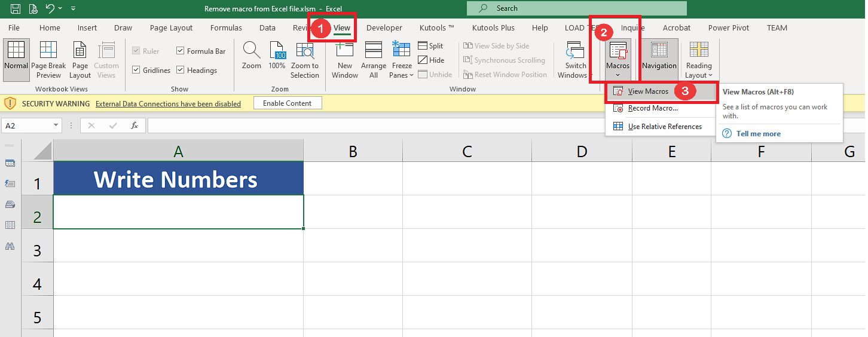The height and width of the screenshot is (337, 868).
Task: Switch to the Power Pivot tab
Action: click(x=728, y=28)
